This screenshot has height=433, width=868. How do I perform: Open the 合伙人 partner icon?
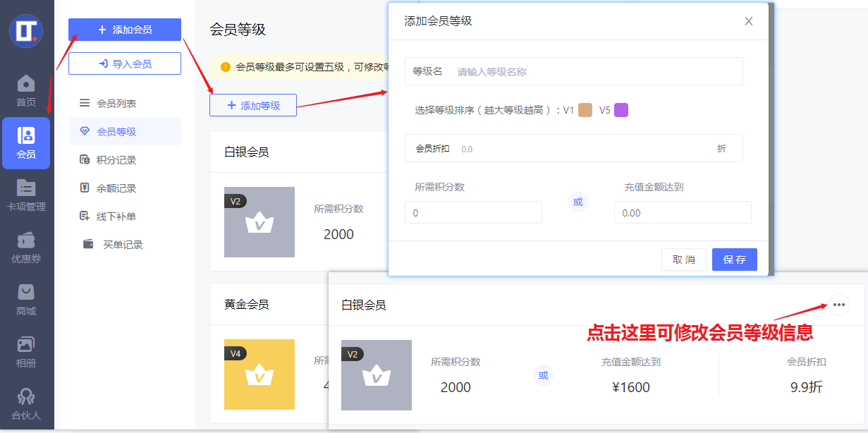26,401
